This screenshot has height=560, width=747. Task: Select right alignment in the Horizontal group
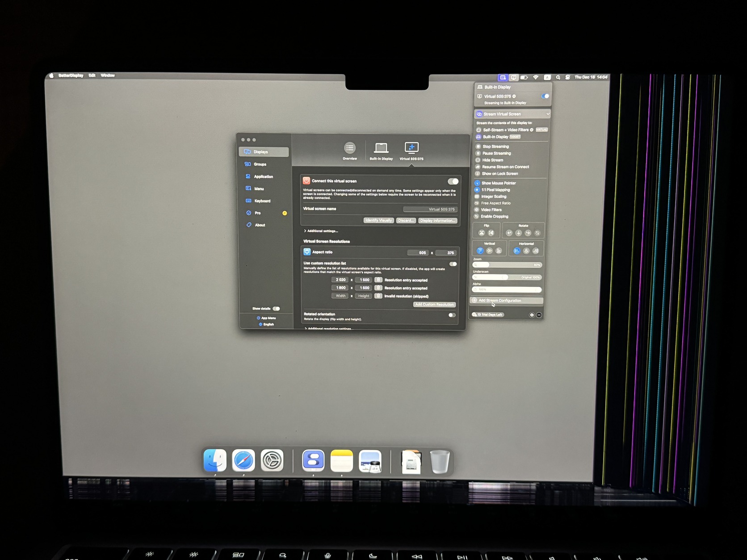(x=536, y=251)
